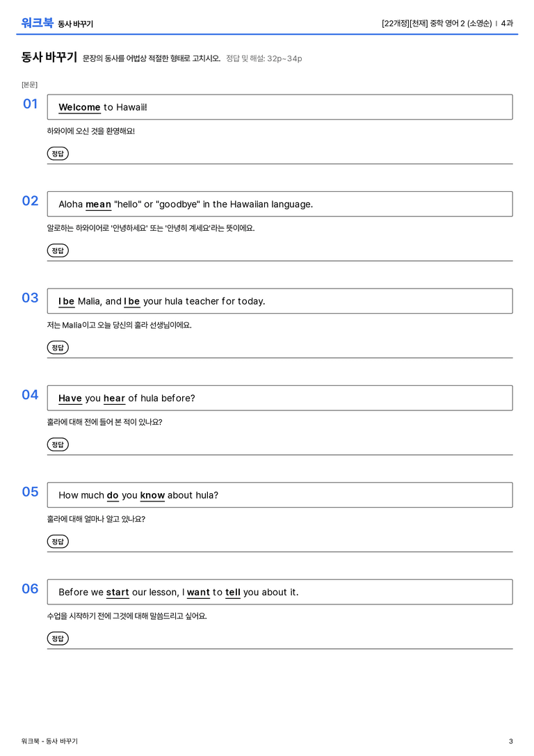The width and height of the screenshot is (534, 756).
Task: Click the blue 워크북 logo in header
Action: click(37, 23)
